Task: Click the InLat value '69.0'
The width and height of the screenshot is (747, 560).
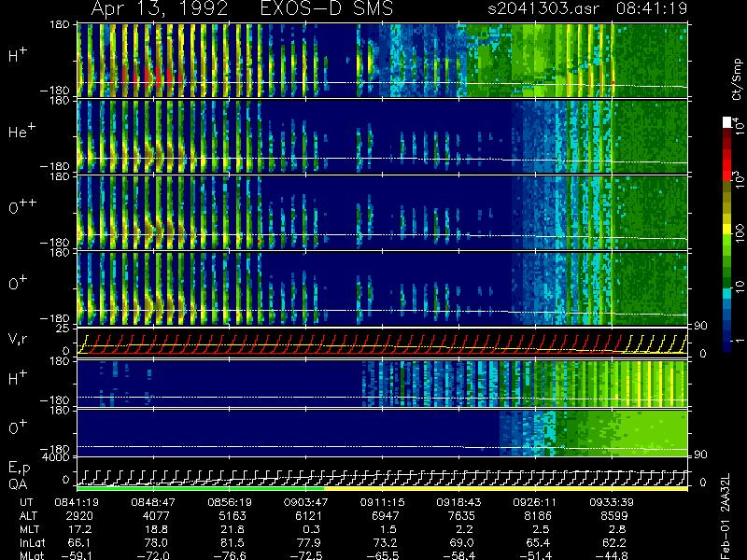Action: tap(461, 542)
